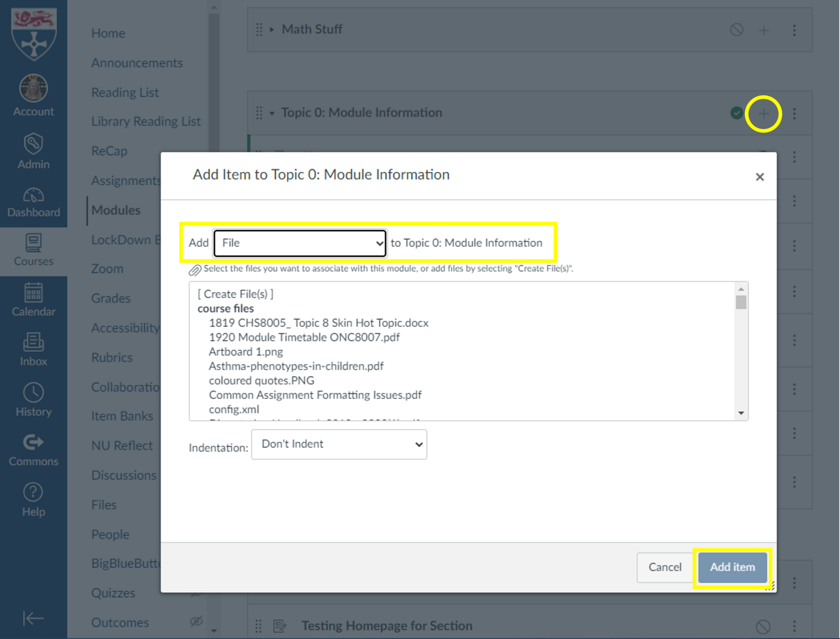Open Reading List in course menu
Image resolution: width=840 pixels, height=639 pixels.
[125, 92]
